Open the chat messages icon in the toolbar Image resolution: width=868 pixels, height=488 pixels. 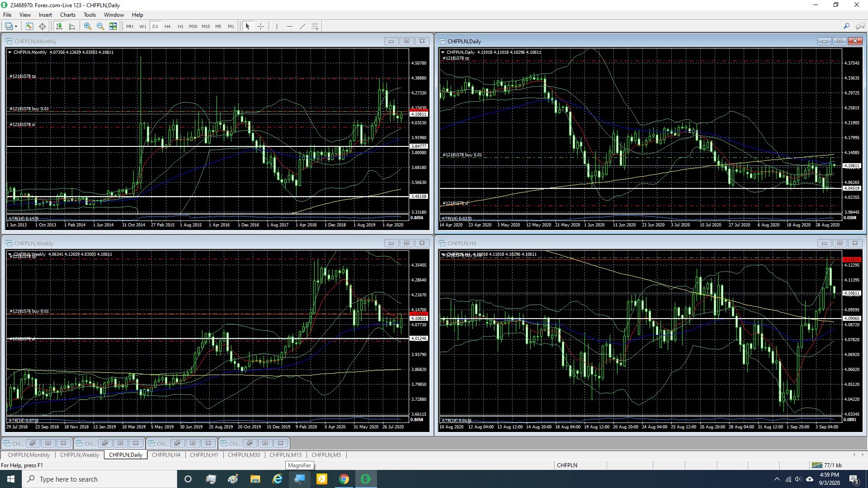pyautogui.click(x=860, y=26)
